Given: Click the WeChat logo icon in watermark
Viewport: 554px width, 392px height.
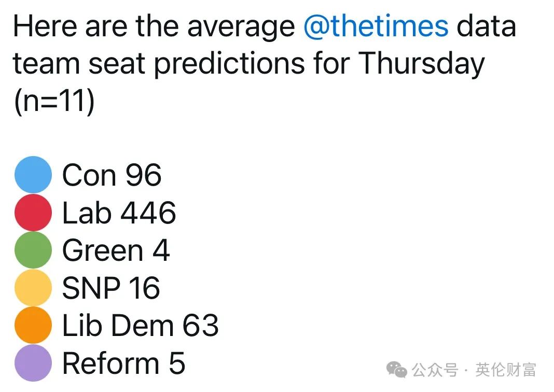Looking at the screenshot, I should (396, 370).
